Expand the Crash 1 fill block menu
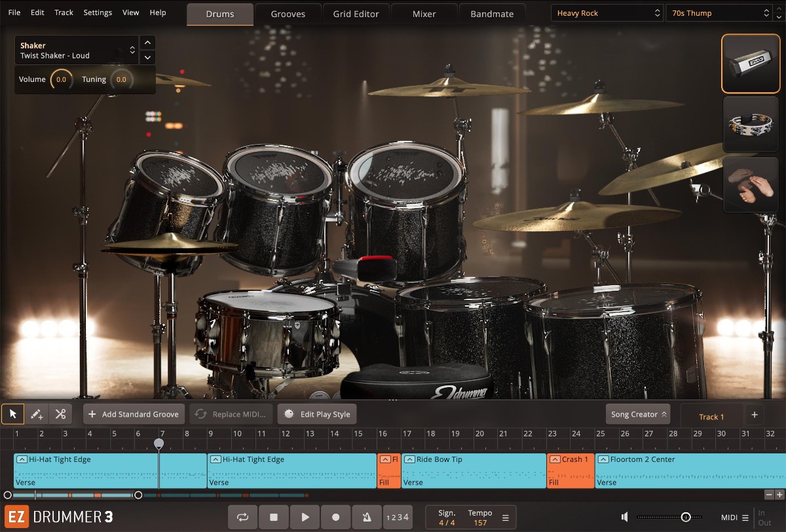Viewport: 786px width, 532px height. [555, 459]
